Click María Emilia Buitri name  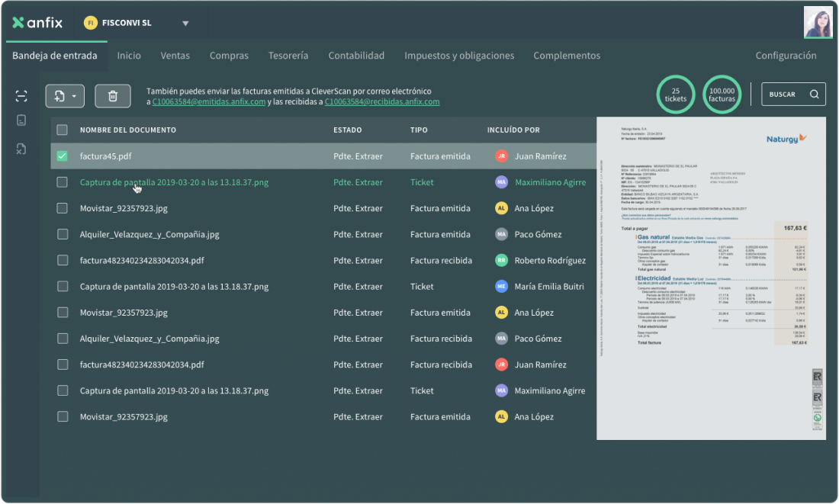[549, 287]
